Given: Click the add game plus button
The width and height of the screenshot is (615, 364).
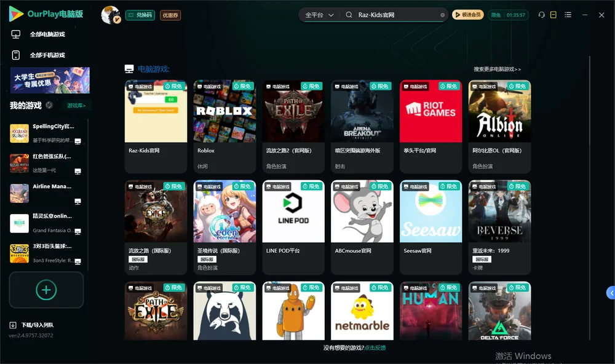Looking at the screenshot, I should pyautogui.click(x=46, y=290).
